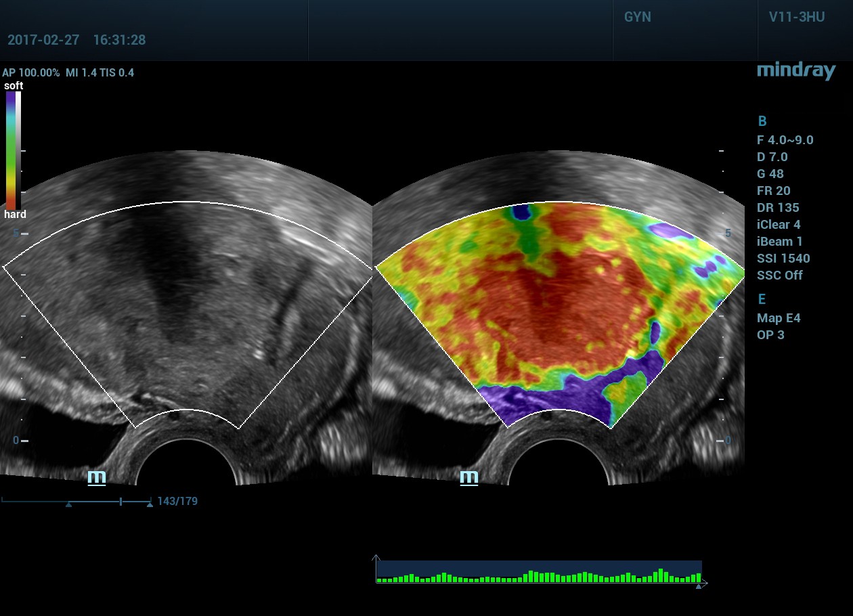
Task: Click the G 48 gain parameter
Action: (771, 174)
